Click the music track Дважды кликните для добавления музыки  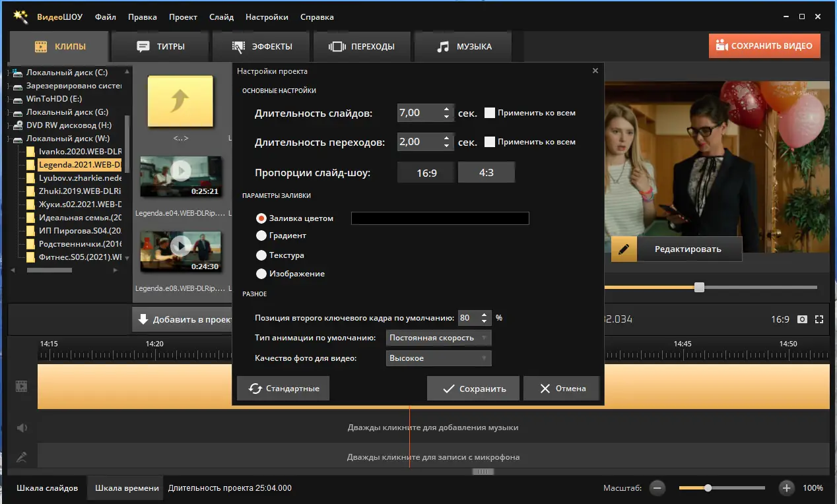click(x=433, y=427)
